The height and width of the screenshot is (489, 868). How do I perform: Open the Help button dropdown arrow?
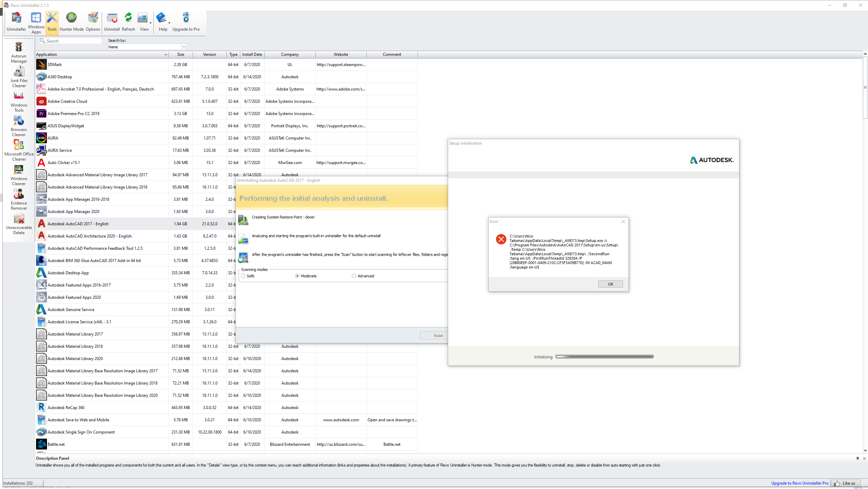pos(169,23)
